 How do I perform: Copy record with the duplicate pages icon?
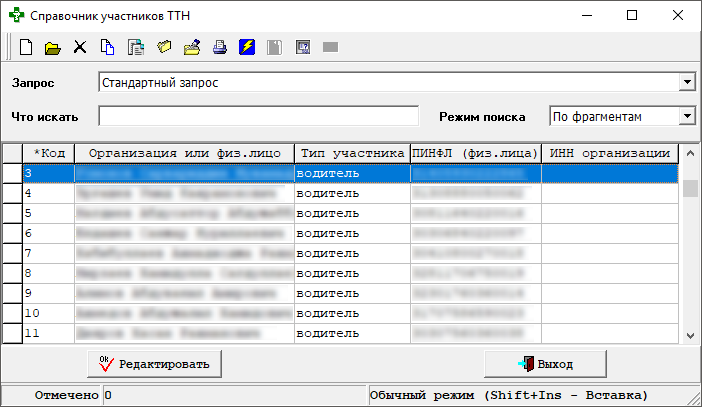click(107, 47)
